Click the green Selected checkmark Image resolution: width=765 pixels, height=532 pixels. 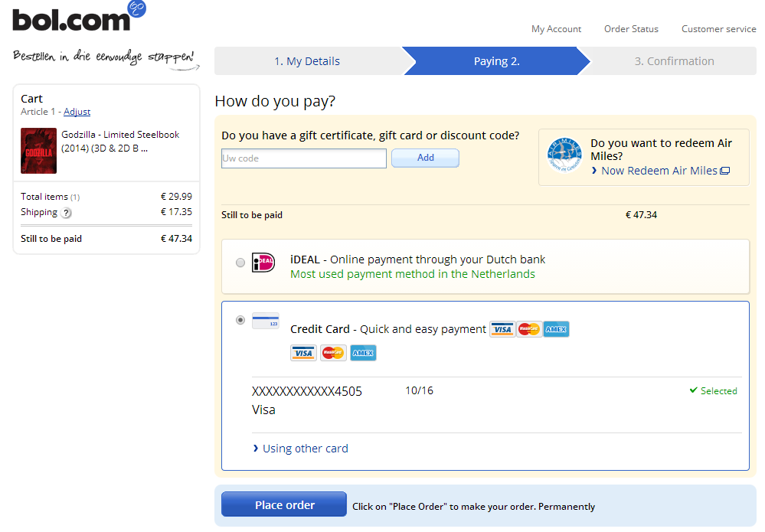[693, 390]
